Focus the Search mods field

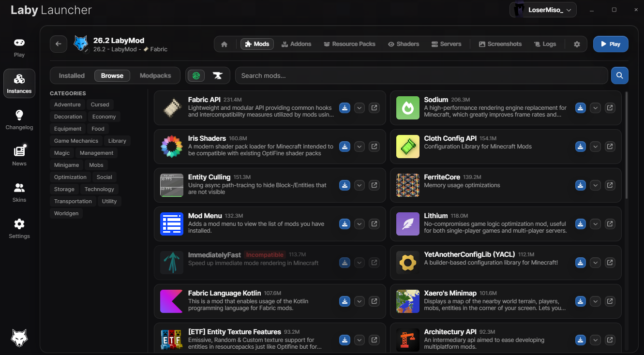pos(421,75)
